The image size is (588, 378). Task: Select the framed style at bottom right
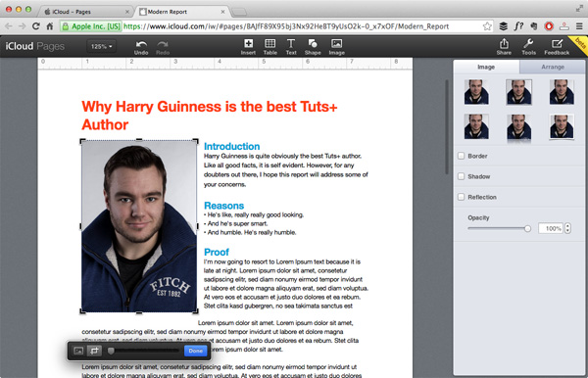562,126
